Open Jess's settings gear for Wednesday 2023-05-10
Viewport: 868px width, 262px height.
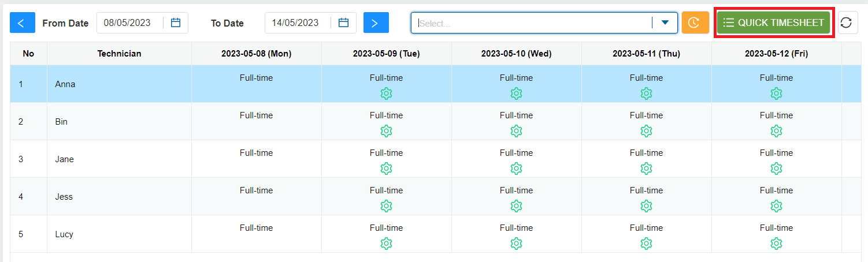point(517,206)
